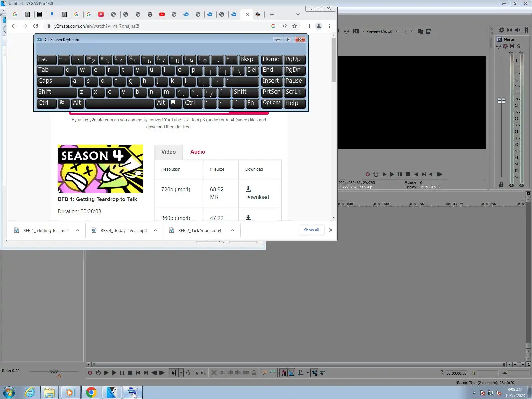Image resolution: width=532 pixels, height=399 pixels.
Task: Start playback from the timeline Play button
Action: coord(114,373)
